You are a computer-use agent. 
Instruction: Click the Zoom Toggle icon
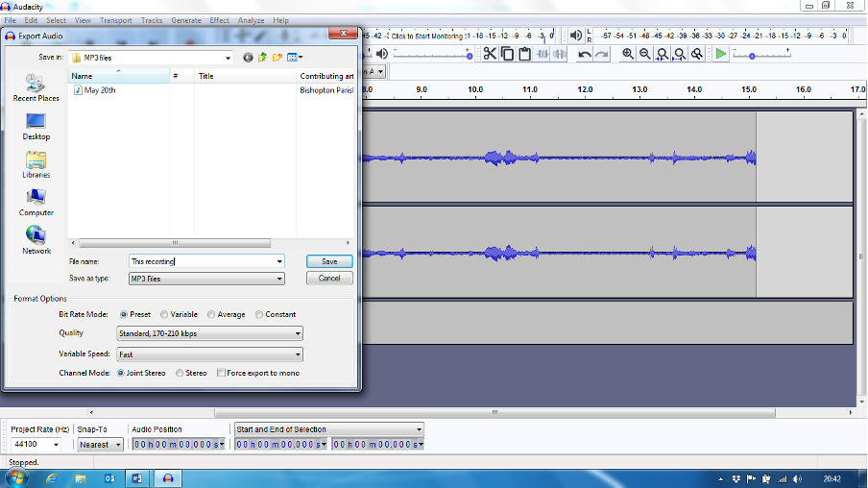[x=697, y=54]
